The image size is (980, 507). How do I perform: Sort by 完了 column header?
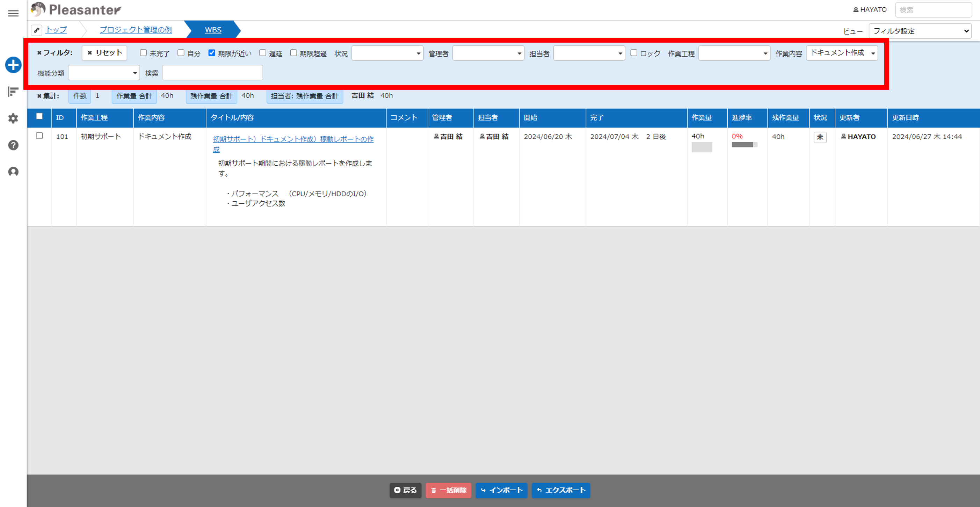[x=636, y=118]
